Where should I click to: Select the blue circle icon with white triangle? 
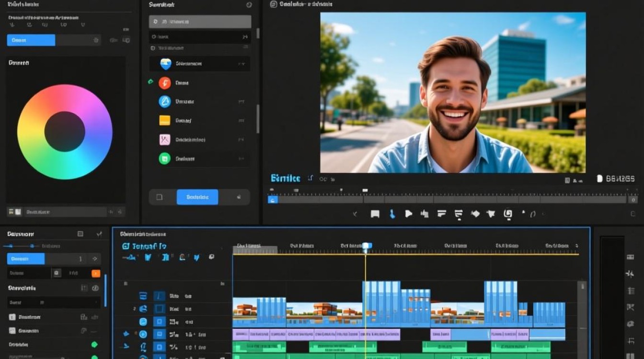point(165,101)
